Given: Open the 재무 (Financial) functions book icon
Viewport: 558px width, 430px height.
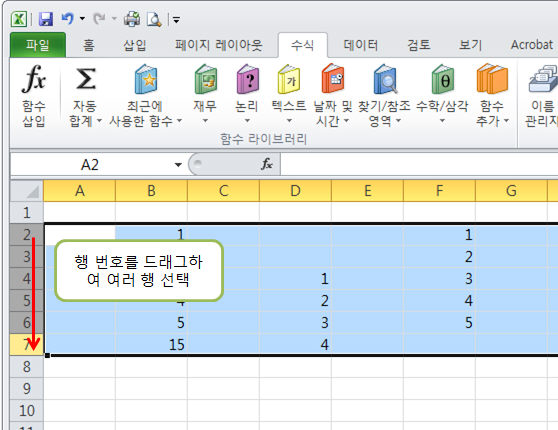Looking at the screenshot, I should (205, 79).
